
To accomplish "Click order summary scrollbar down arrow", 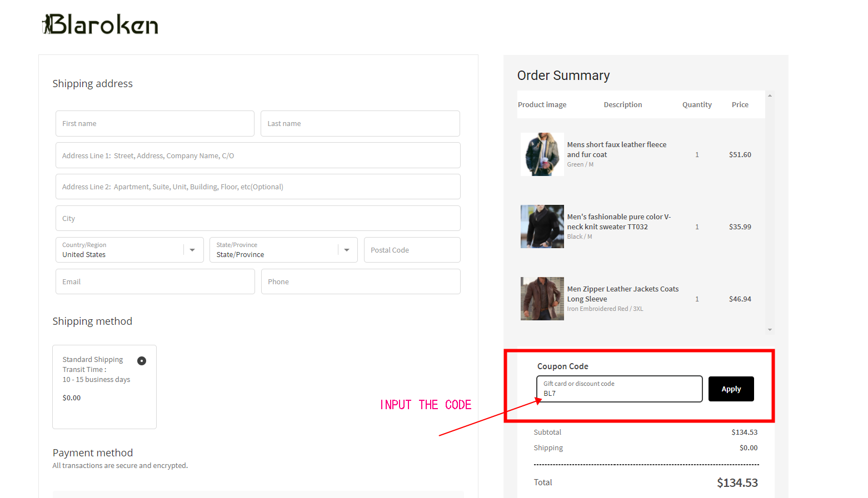I will (x=770, y=330).
